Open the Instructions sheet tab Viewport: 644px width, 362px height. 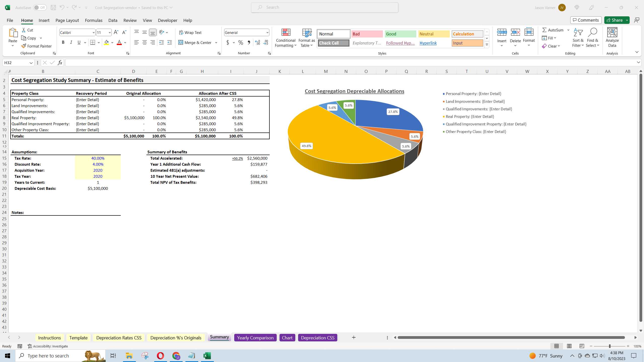click(x=50, y=338)
